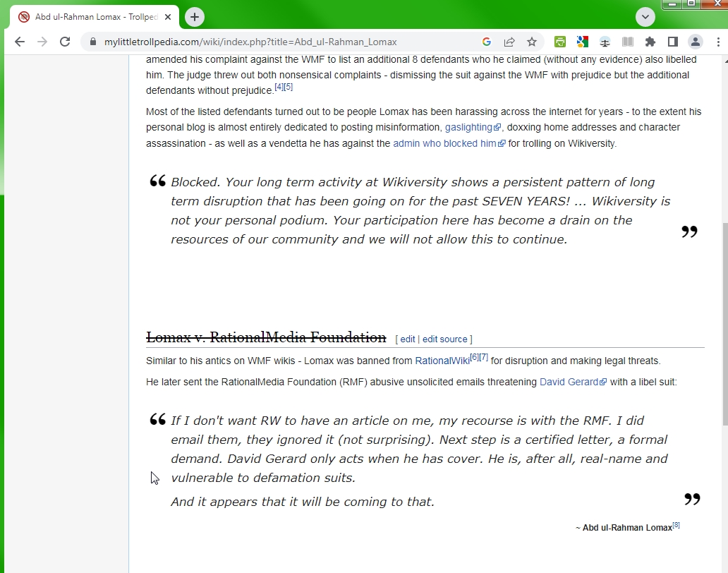Image resolution: width=728 pixels, height=573 pixels.
Task: Bookmark this tab with star icon
Action: coord(532,42)
